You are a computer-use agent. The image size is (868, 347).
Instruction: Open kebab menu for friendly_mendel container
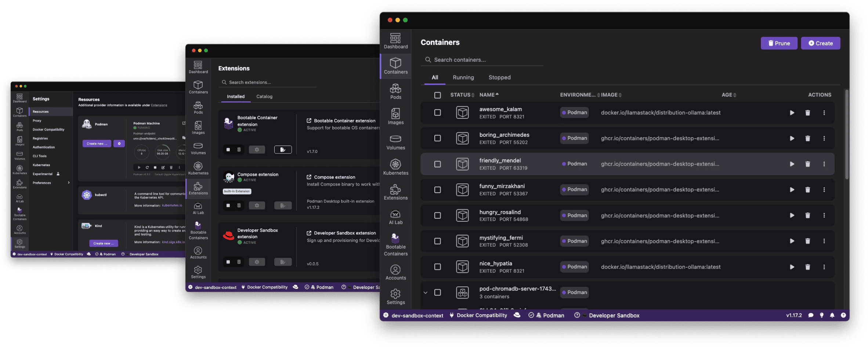pyautogui.click(x=824, y=164)
